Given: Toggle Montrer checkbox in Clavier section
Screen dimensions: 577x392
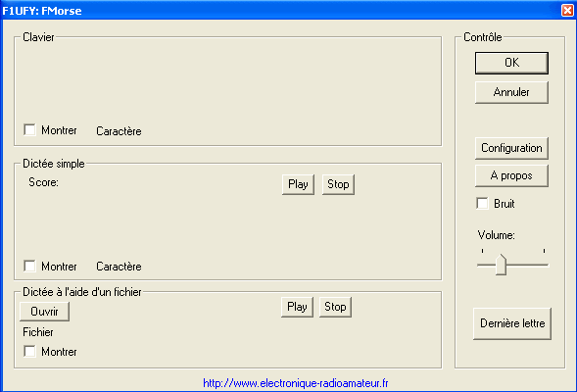Looking at the screenshot, I should (29, 129).
